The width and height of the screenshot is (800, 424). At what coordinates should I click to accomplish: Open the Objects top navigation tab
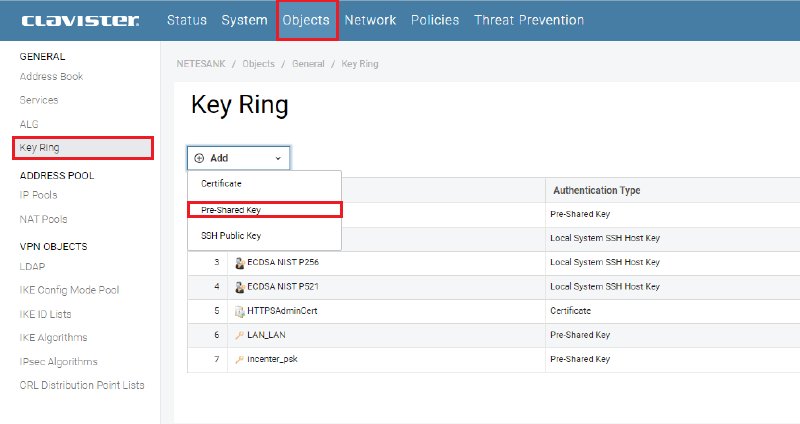tap(306, 20)
